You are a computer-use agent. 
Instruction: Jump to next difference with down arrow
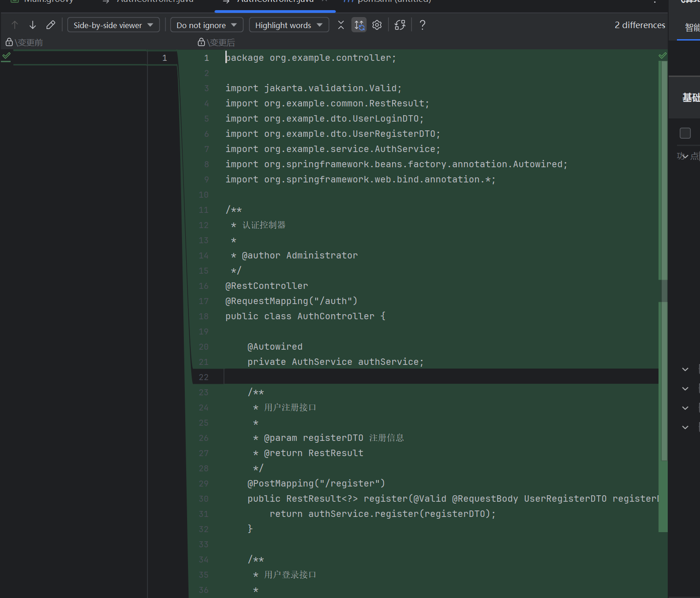pos(33,25)
